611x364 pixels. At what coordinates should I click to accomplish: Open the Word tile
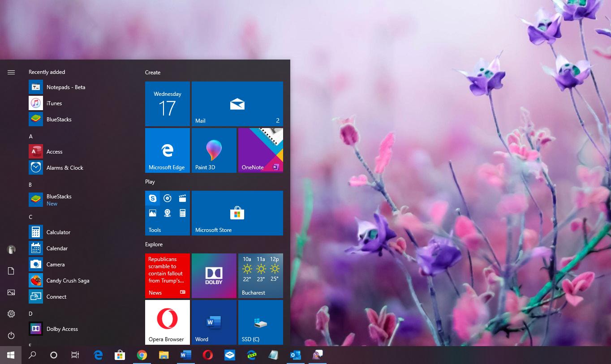pos(214,322)
